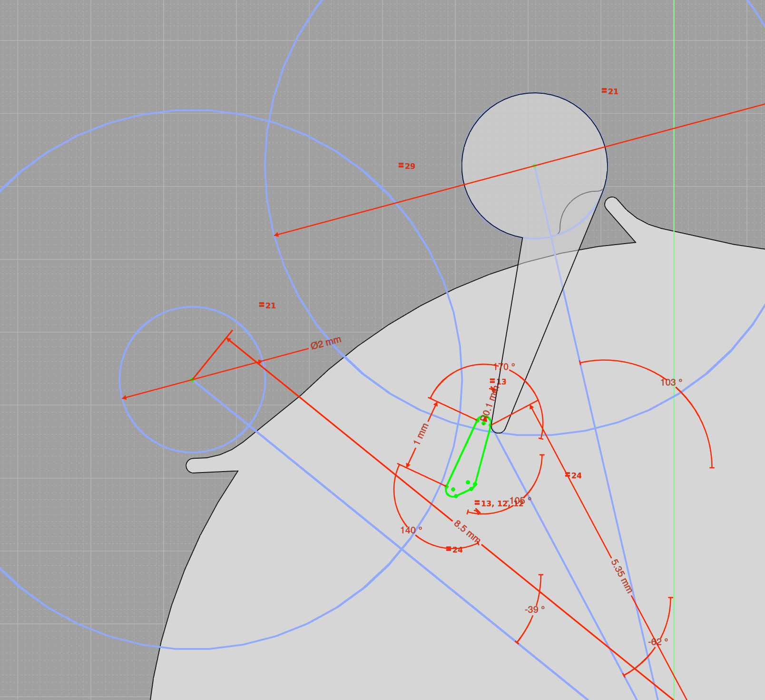The width and height of the screenshot is (765, 700).
Task: Click the center point of the small blue circle
Action: (192, 379)
